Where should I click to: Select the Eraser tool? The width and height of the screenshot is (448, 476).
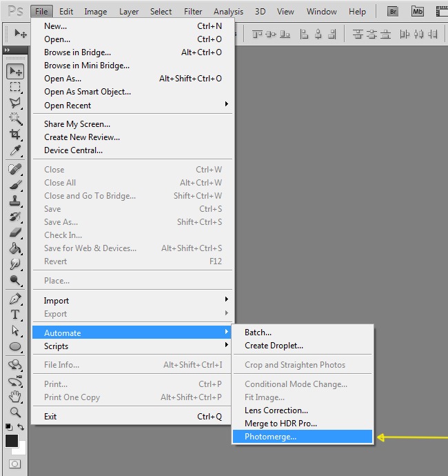pyautogui.click(x=15, y=232)
